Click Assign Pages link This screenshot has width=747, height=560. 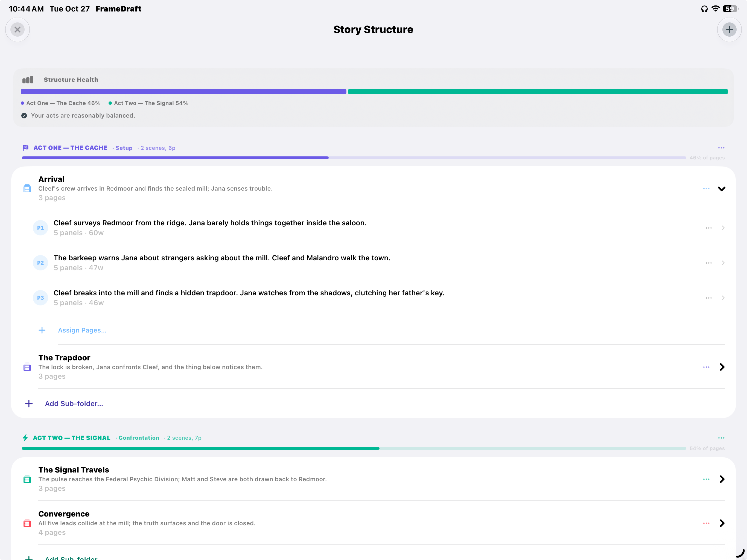click(82, 330)
